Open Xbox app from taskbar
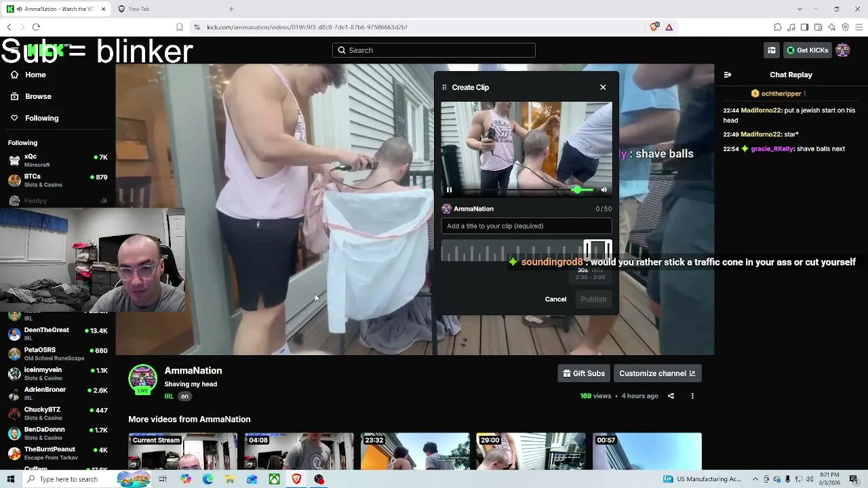Image resolution: width=868 pixels, height=488 pixels. (x=274, y=479)
